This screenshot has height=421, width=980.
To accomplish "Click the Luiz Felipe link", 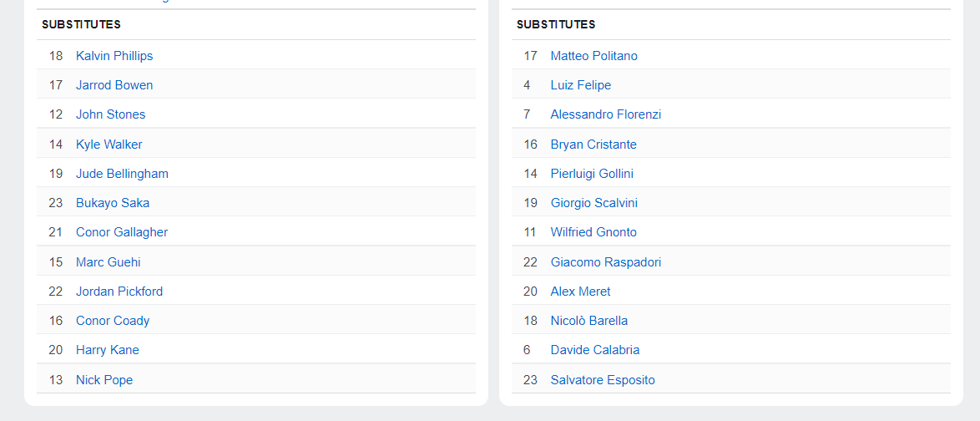I will pyautogui.click(x=580, y=85).
